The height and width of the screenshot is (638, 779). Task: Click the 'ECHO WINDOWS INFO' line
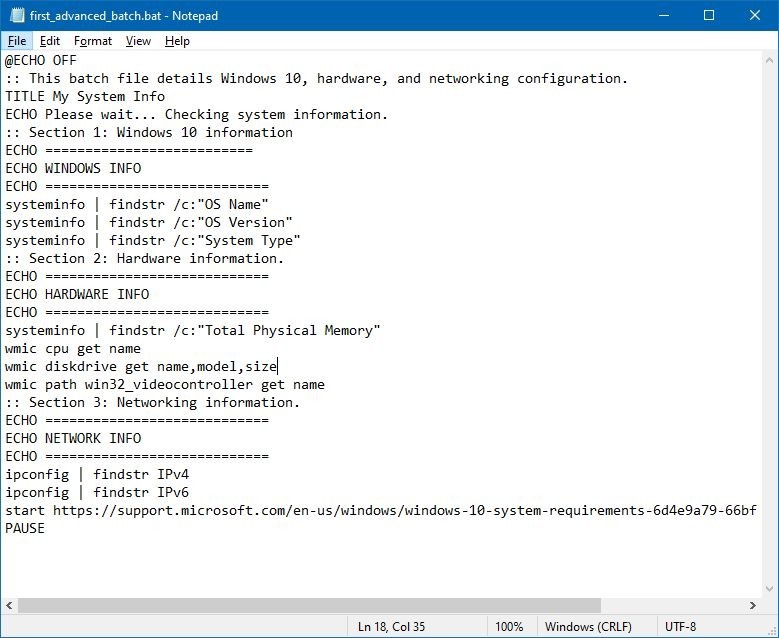coord(73,168)
